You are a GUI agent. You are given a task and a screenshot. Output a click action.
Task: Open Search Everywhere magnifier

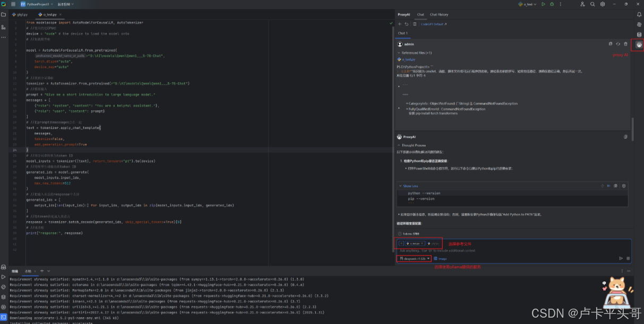(x=593, y=4)
